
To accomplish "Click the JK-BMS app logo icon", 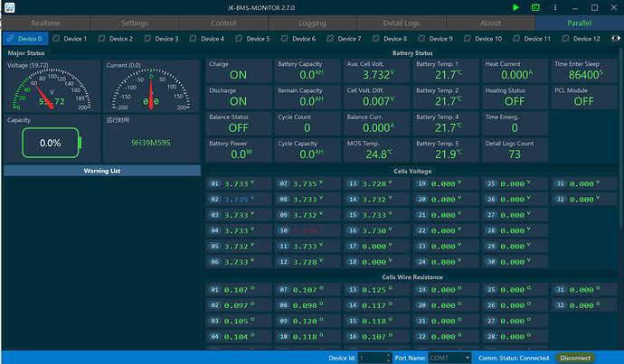I will tap(10, 7).
